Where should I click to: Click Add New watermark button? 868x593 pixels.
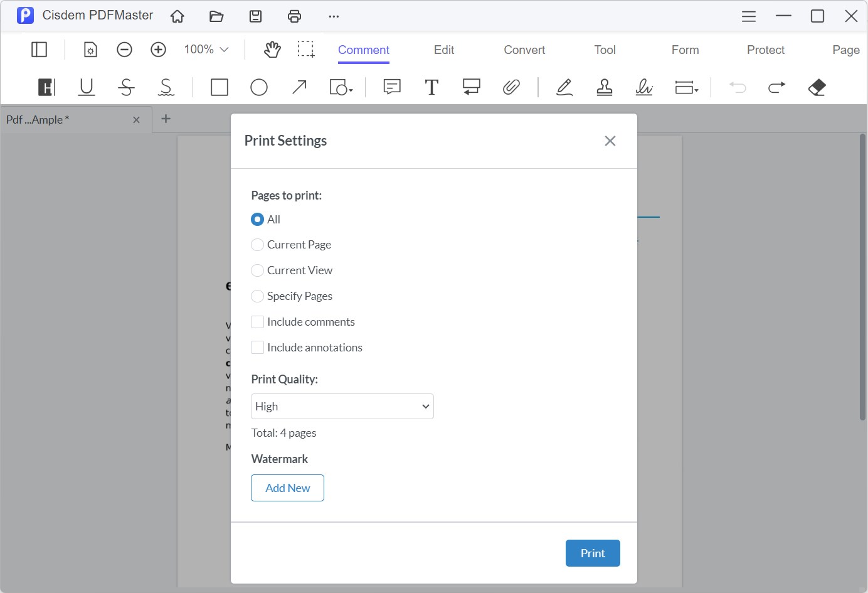pyautogui.click(x=287, y=488)
